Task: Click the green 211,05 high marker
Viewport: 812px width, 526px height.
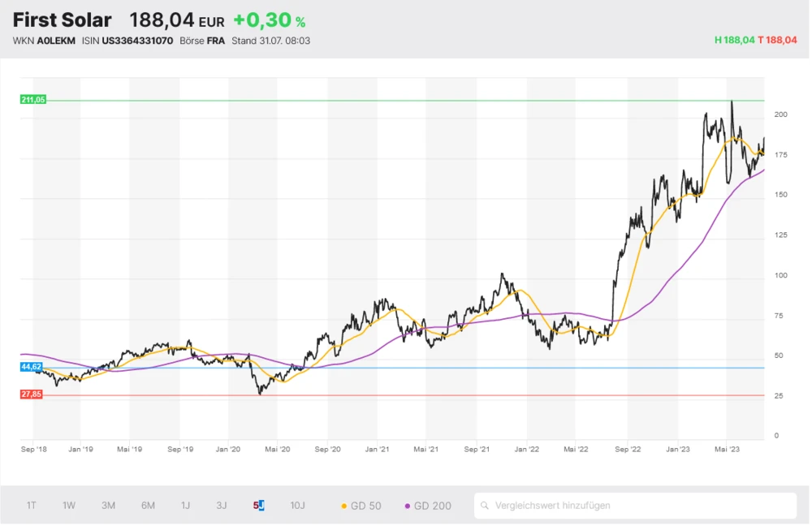Action: click(33, 100)
